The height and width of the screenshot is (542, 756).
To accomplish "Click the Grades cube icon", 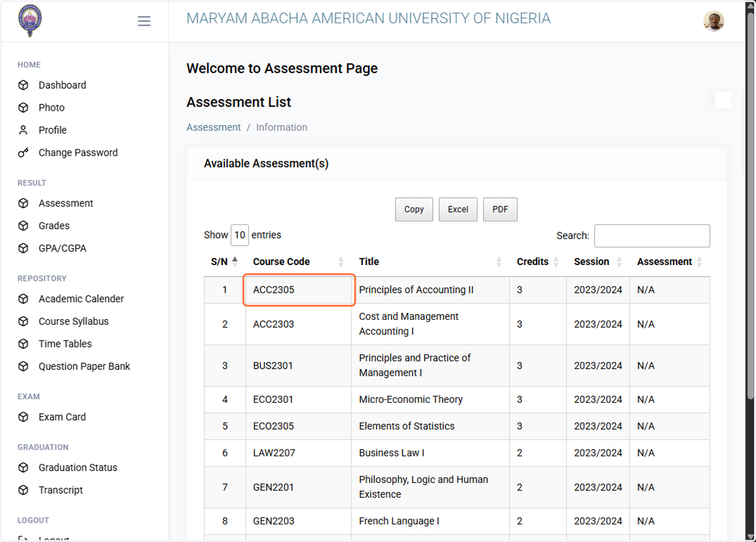I will 23,226.
